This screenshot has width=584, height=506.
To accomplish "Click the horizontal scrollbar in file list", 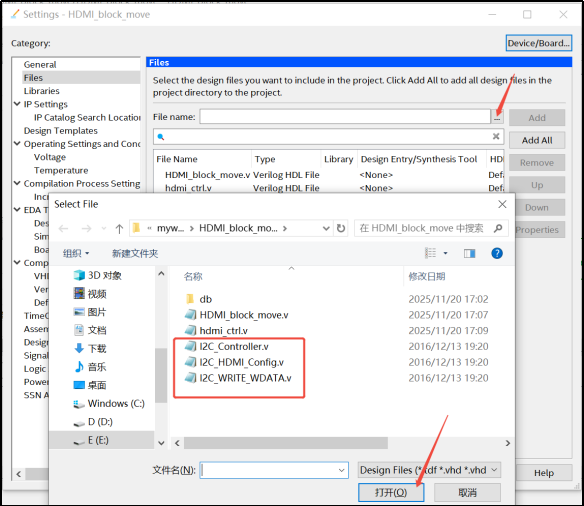I will point(285,443).
